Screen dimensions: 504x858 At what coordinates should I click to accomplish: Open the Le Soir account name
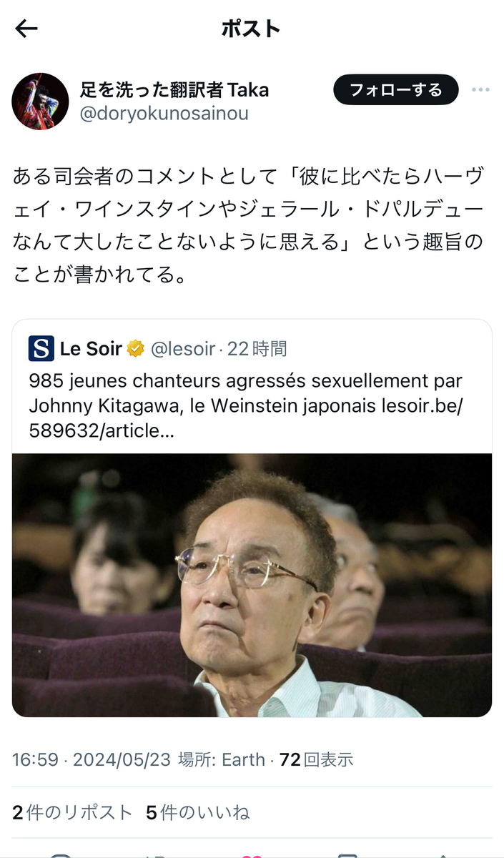click(91, 349)
